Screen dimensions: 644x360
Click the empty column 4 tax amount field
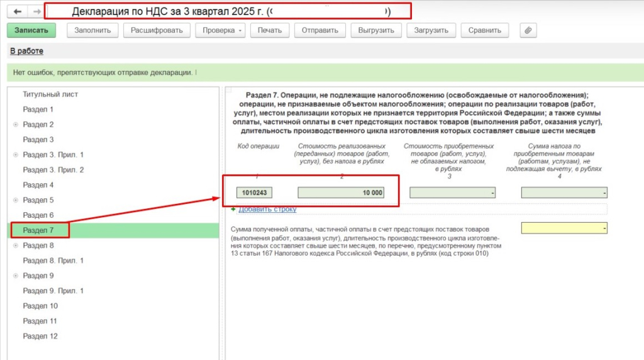pyautogui.click(x=564, y=193)
